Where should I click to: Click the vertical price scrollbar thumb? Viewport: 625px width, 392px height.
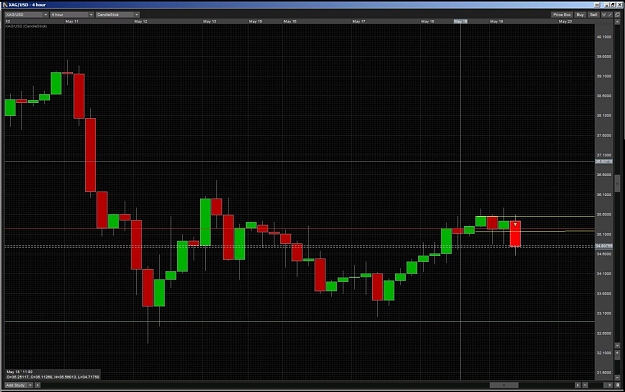point(617,183)
